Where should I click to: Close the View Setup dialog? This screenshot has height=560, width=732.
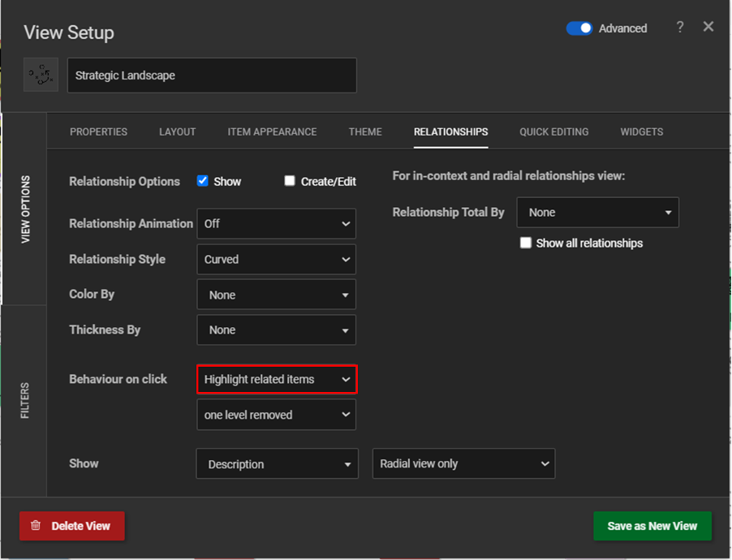click(708, 27)
